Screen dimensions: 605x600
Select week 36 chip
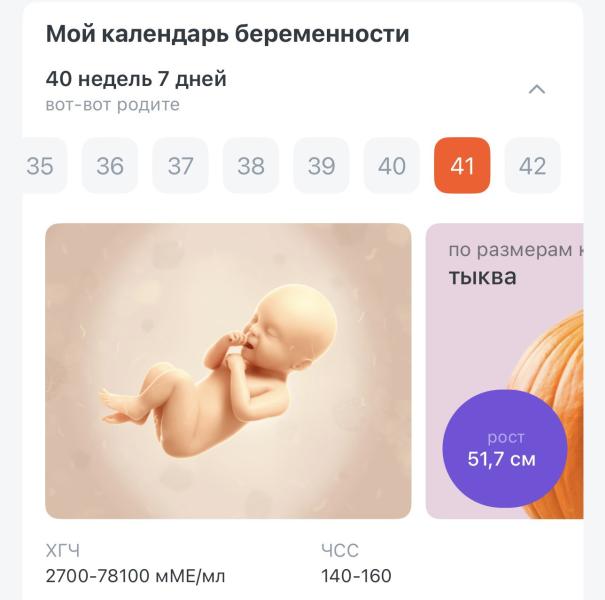(x=110, y=165)
